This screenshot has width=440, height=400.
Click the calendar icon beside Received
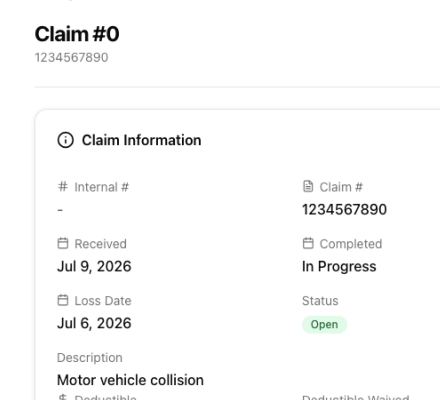63,243
